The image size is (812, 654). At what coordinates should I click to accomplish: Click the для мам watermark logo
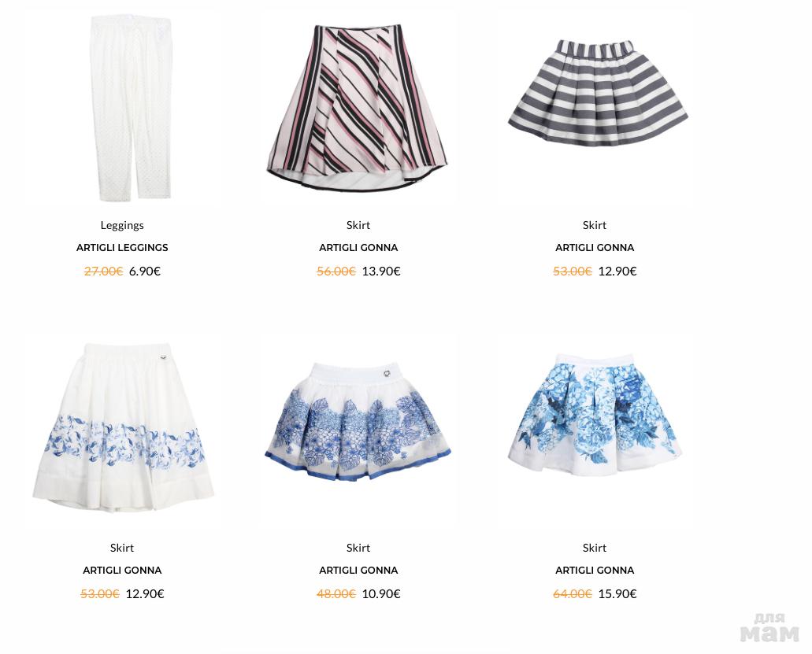[x=769, y=627]
